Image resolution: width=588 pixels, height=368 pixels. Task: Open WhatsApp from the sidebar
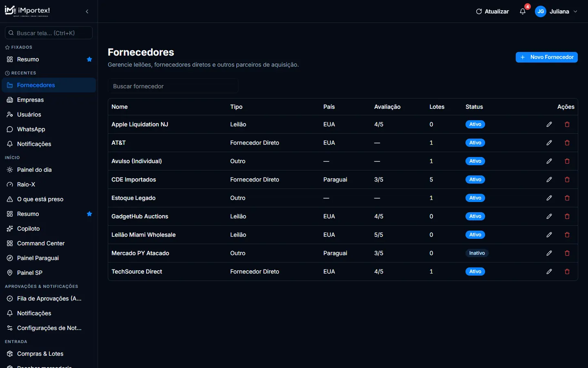pyautogui.click(x=49, y=129)
